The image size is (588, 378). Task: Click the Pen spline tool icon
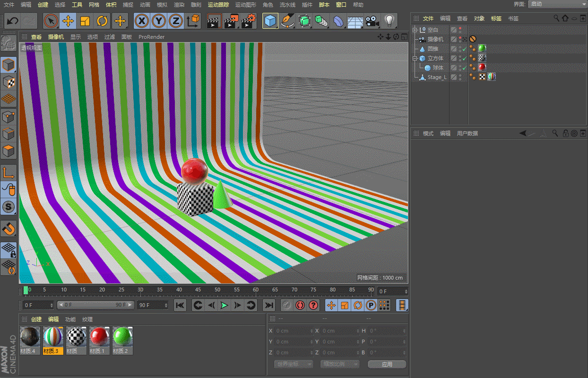[287, 21]
